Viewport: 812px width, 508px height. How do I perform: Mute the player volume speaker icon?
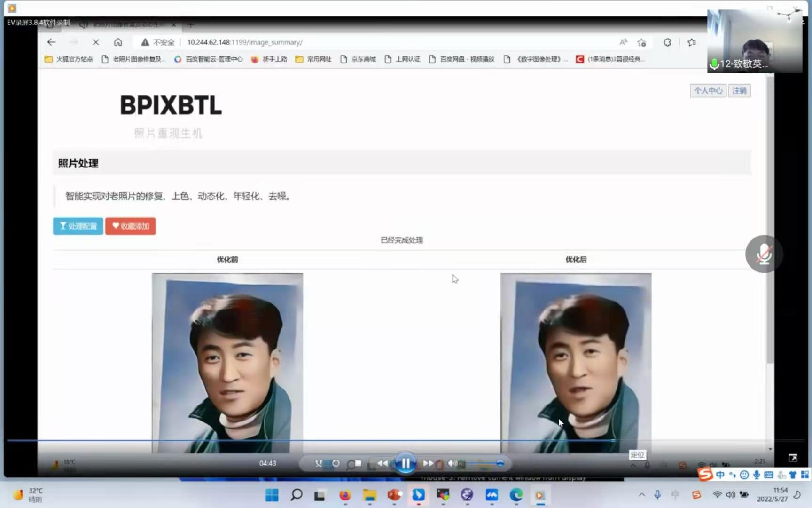pyautogui.click(x=452, y=463)
